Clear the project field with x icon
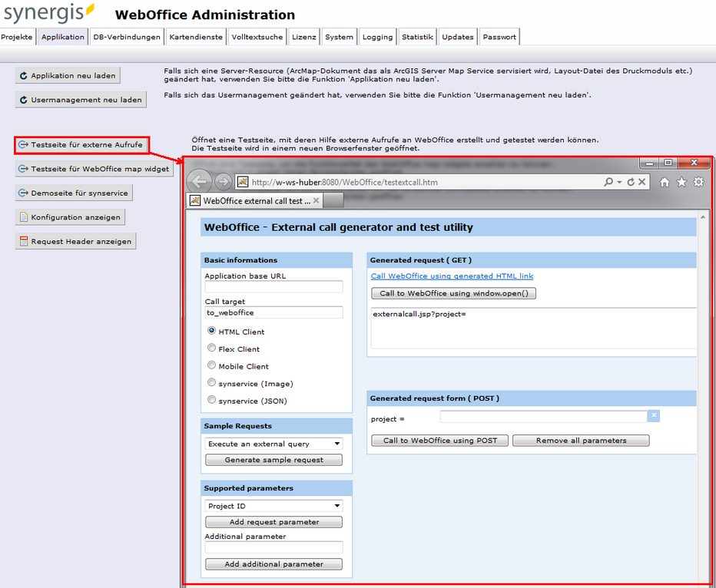 [x=654, y=415]
